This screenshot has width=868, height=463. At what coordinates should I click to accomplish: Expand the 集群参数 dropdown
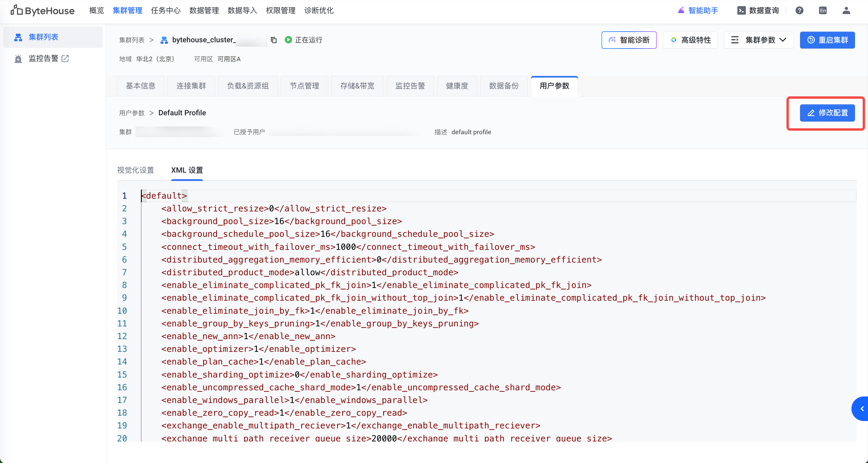(x=759, y=40)
